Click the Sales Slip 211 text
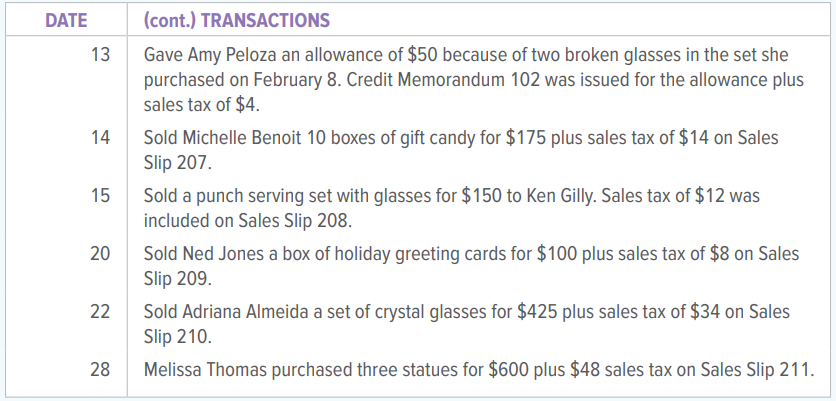 pos(758,370)
